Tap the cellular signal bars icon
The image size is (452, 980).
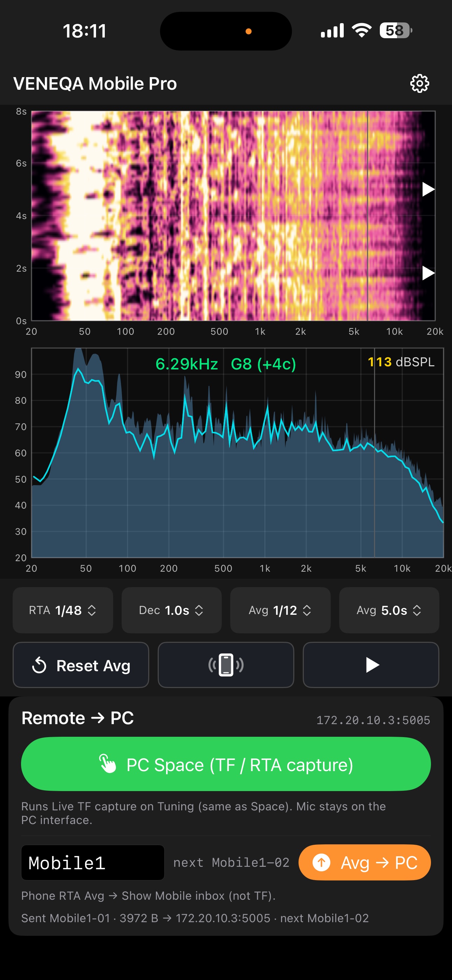332,30
